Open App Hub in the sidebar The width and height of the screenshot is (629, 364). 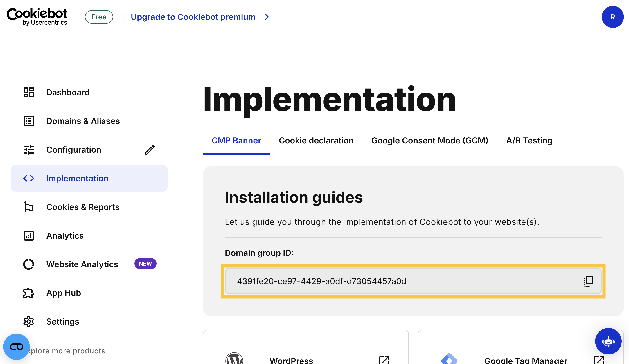64,293
